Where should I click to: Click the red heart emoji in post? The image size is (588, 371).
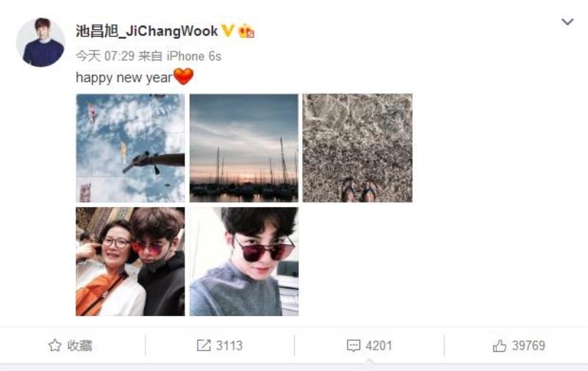[x=183, y=76]
